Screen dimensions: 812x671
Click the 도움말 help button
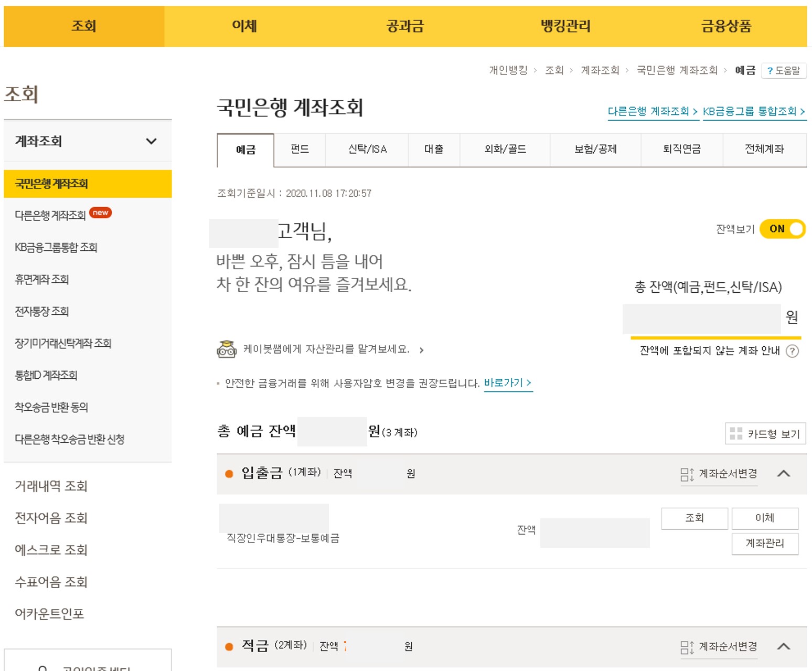[784, 70]
